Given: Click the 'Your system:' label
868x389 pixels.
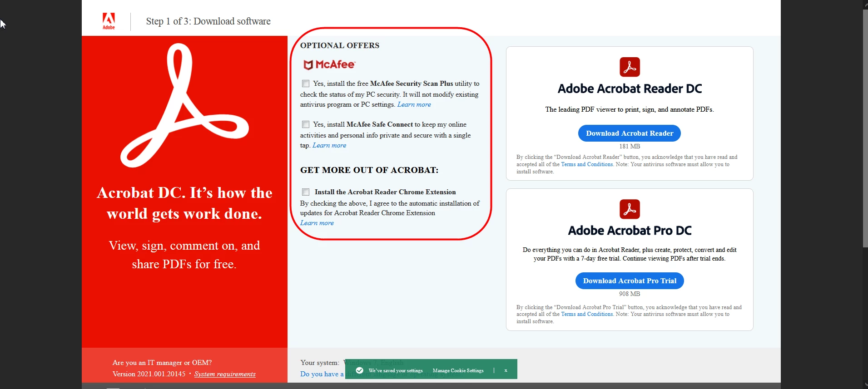Looking at the screenshot, I should pyautogui.click(x=320, y=363).
